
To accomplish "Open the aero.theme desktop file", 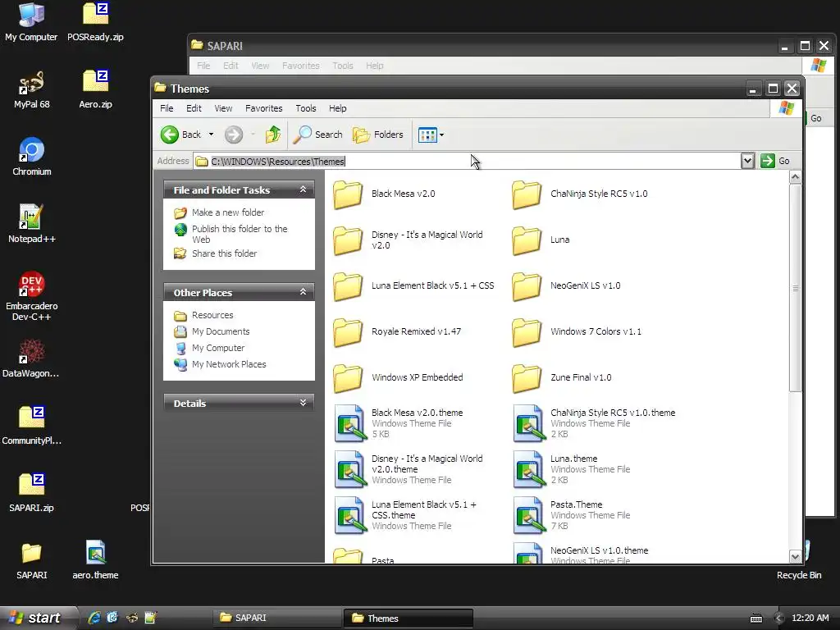I will pos(95,559).
